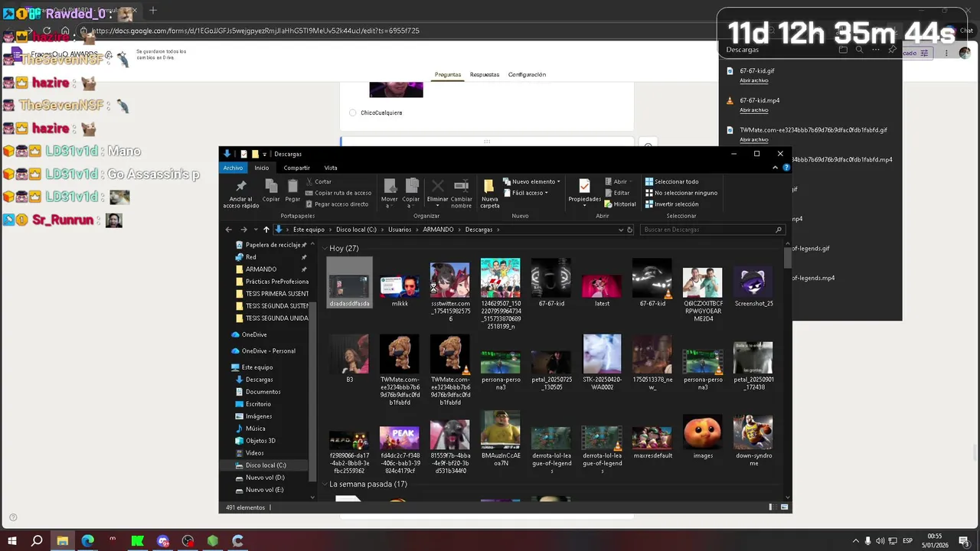Click the Buscar en Descargas search box
Screen dimensions: 980x551
pyautogui.click(x=712, y=230)
